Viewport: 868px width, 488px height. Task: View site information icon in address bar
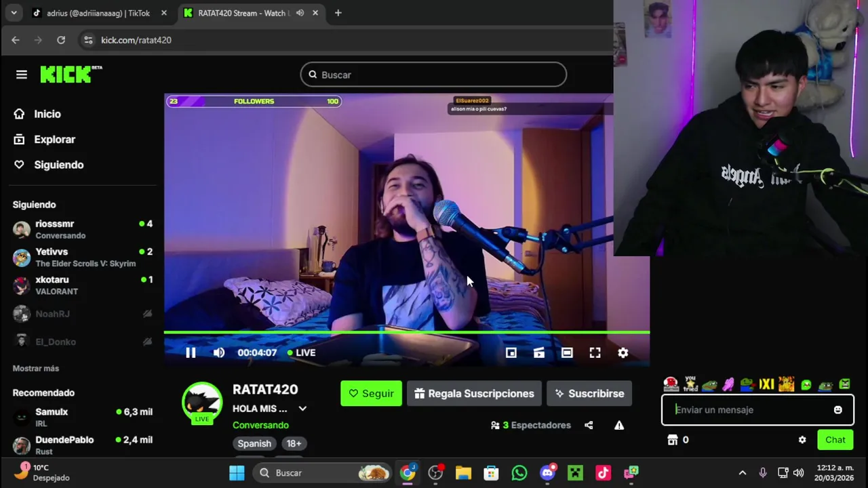click(x=88, y=40)
